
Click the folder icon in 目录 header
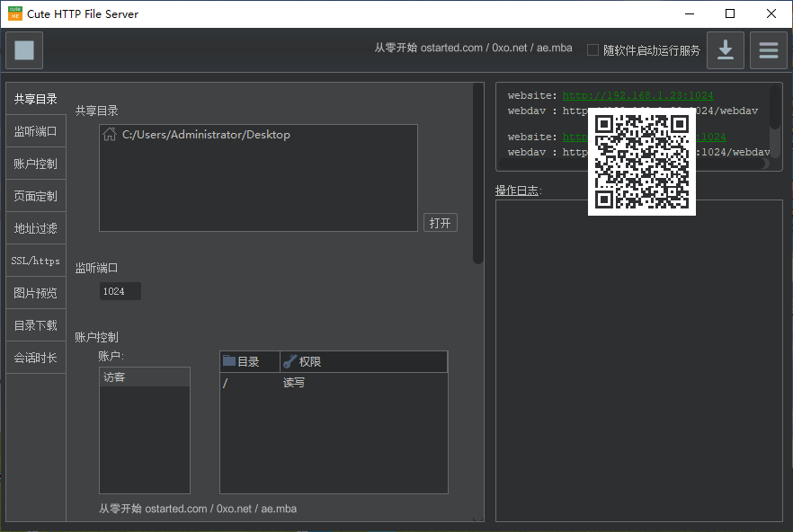pos(229,361)
